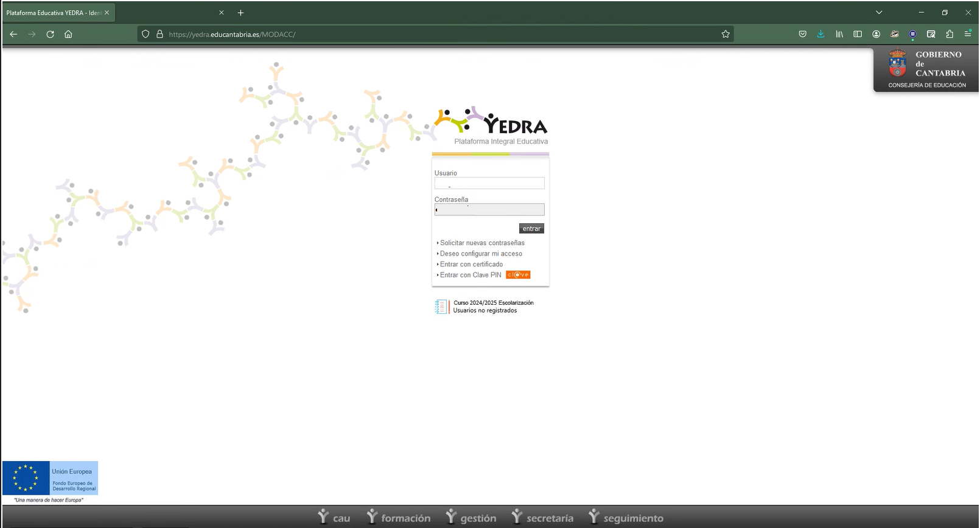Reload the current page
Image resolution: width=980 pixels, height=528 pixels.
point(50,34)
